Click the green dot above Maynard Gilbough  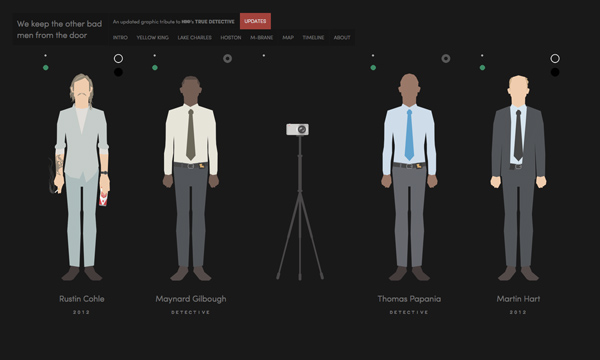(155, 68)
